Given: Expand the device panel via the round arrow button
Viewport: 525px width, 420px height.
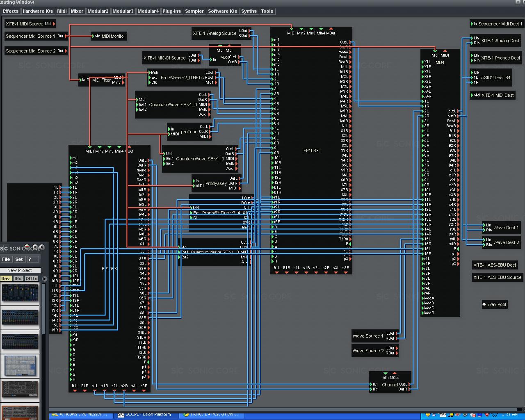Looking at the screenshot, I should point(44,279).
